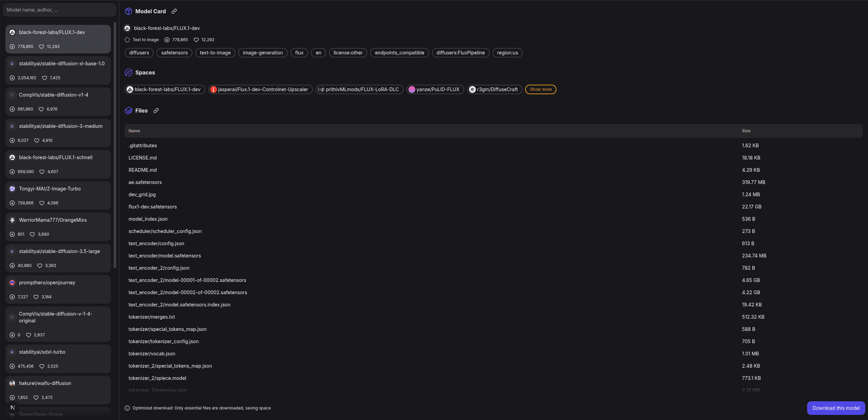The image size is (868, 420).
Task: Click the jasperai avatar on the Controlnet-Upscaler chip
Action: pyautogui.click(x=214, y=89)
